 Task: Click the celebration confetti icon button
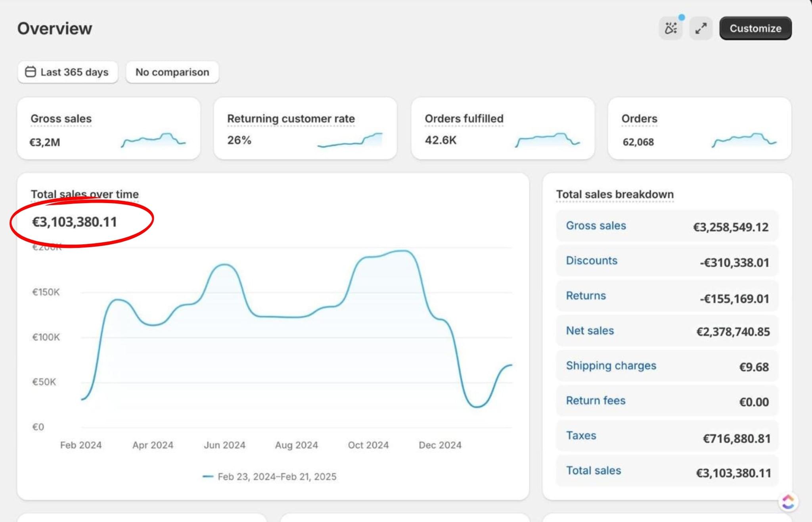pyautogui.click(x=670, y=29)
